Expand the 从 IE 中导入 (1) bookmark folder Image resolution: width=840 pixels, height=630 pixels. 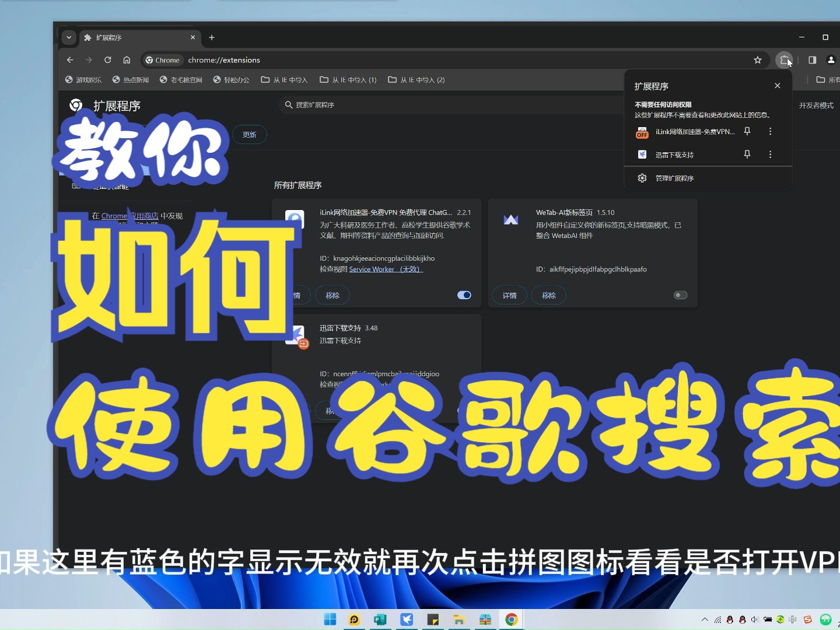348,80
